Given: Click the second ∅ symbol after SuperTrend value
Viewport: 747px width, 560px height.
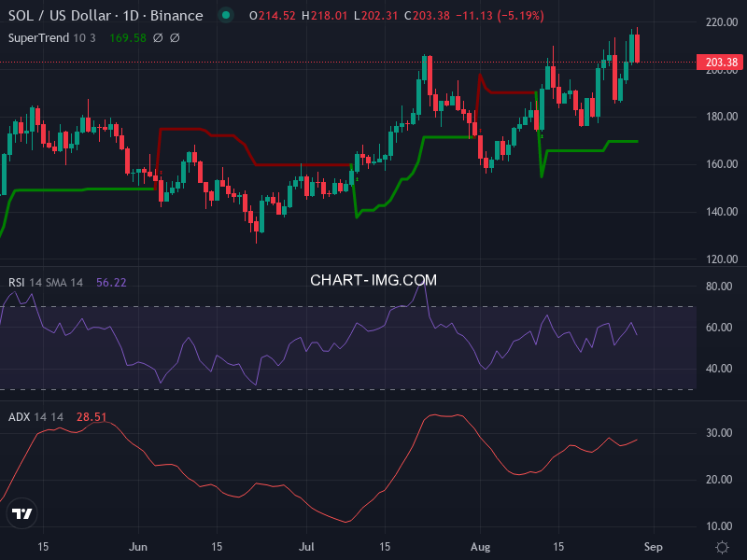Looking at the screenshot, I should coord(175,38).
